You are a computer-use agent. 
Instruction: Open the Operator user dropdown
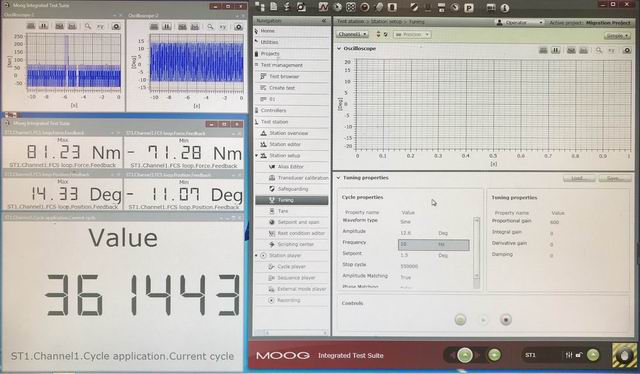click(520, 22)
